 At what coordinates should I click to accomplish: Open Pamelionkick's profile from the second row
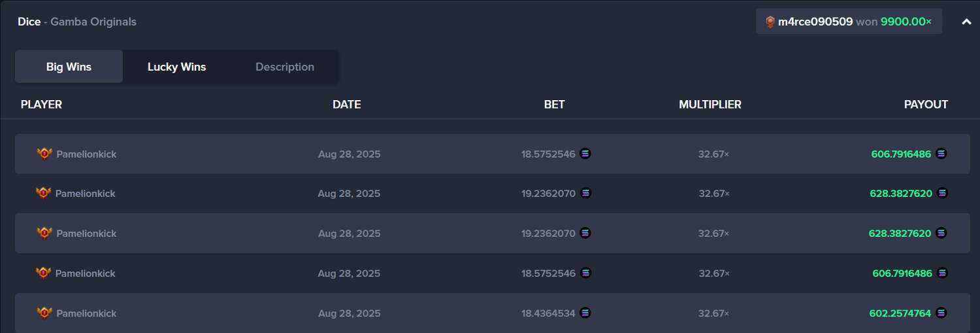tap(85, 194)
